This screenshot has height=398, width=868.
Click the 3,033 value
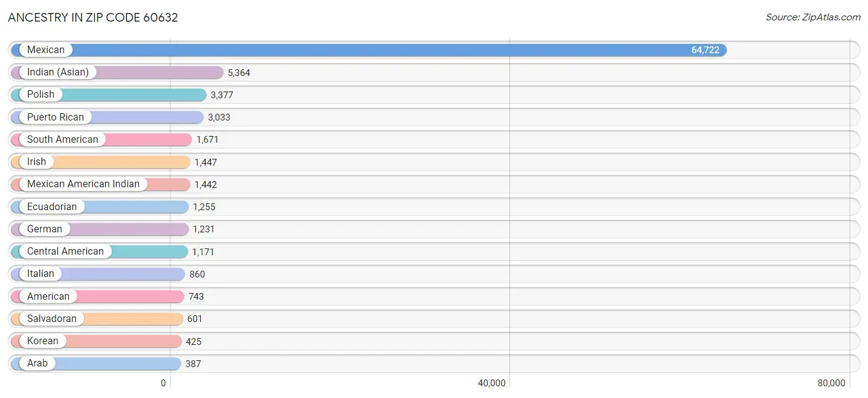pos(219,117)
